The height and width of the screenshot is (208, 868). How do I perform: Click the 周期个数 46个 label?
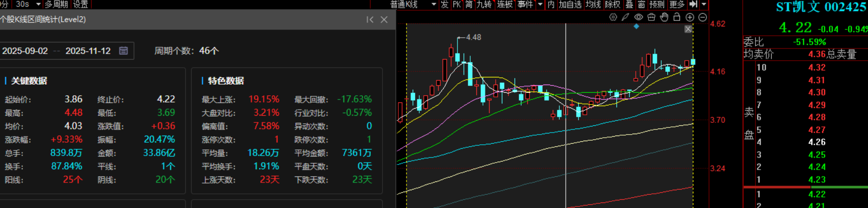pyautogui.click(x=186, y=51)
